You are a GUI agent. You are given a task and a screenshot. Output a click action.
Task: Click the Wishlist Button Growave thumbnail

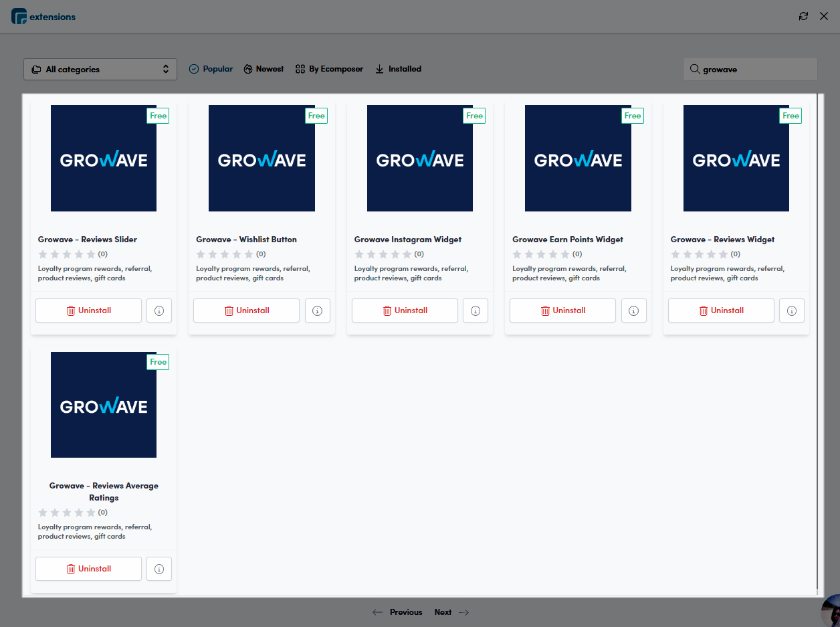261,159
